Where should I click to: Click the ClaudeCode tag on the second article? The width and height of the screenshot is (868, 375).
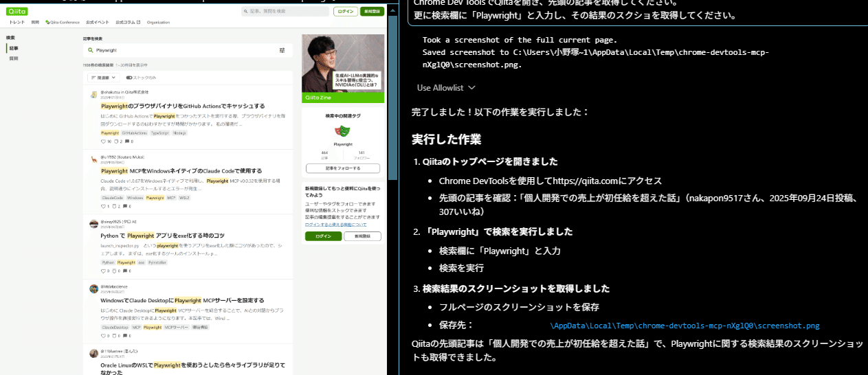(x=112, y=197)
